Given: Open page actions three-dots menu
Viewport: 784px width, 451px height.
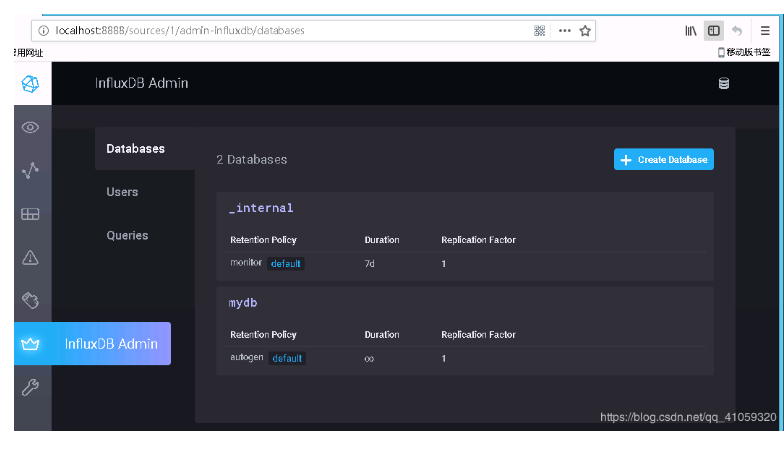Looking at the screenshot, I should click(x=564, y=31).
